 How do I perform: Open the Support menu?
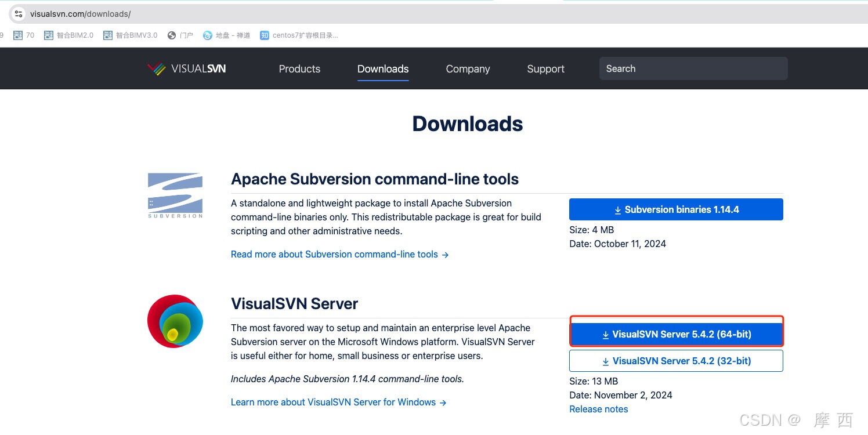click(x=545, y=68)
